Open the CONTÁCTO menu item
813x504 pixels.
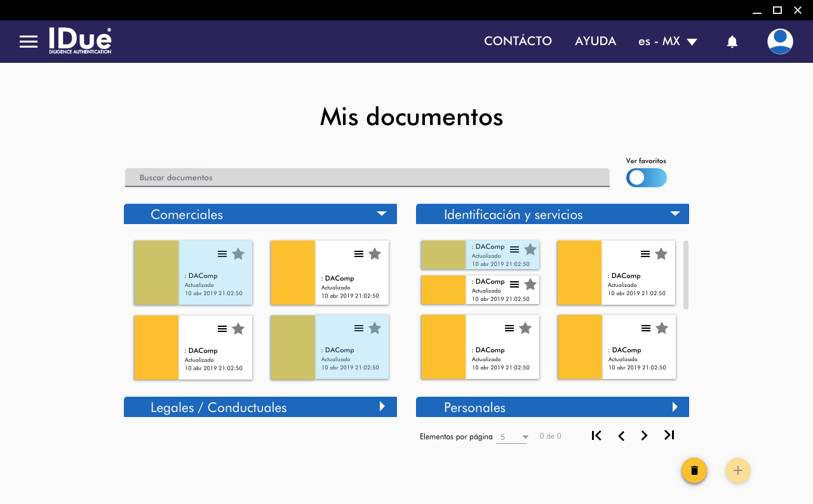coord(518,41)
